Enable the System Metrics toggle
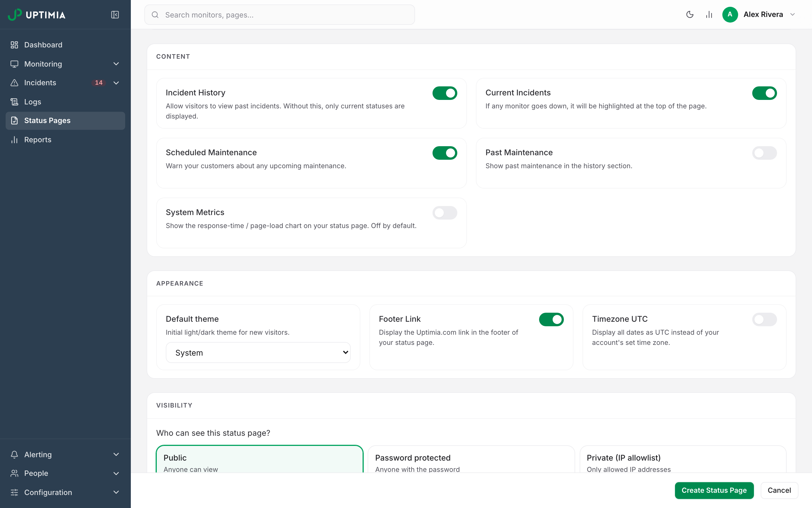Screen dimensions: 812x508 (445, 213)
